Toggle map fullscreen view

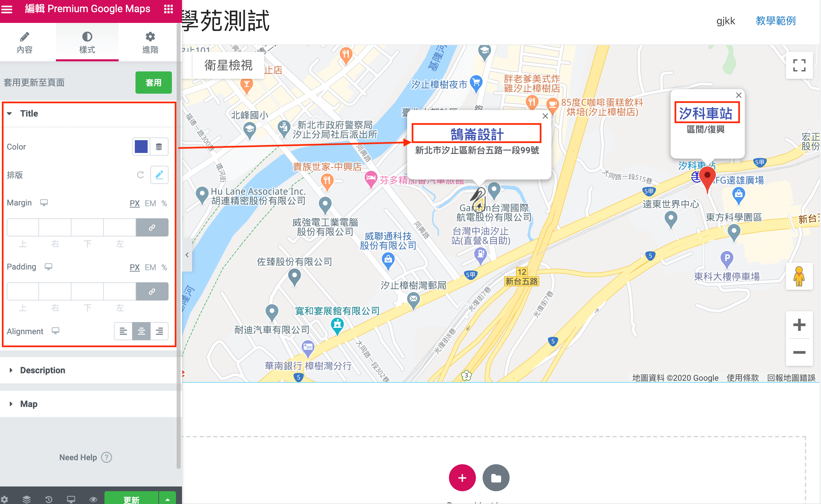pos(799,65)
